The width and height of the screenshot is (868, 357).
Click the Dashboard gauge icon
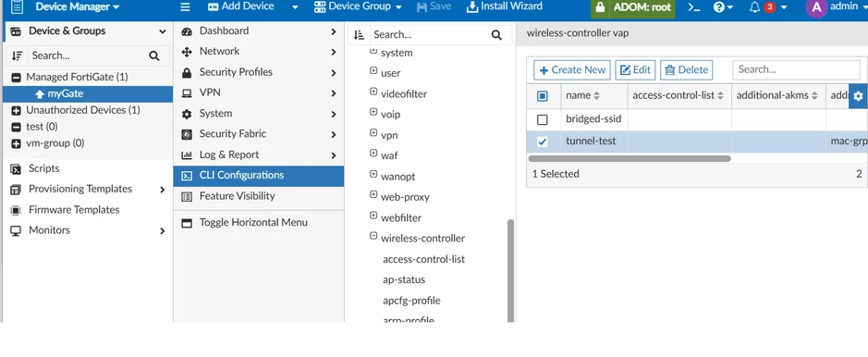[x=187, y=31]
